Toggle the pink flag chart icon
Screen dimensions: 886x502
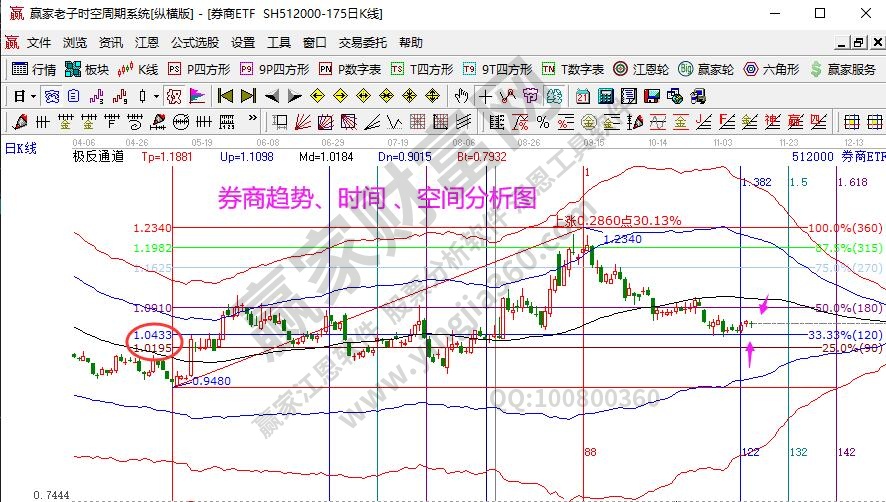tap(197, 96)
